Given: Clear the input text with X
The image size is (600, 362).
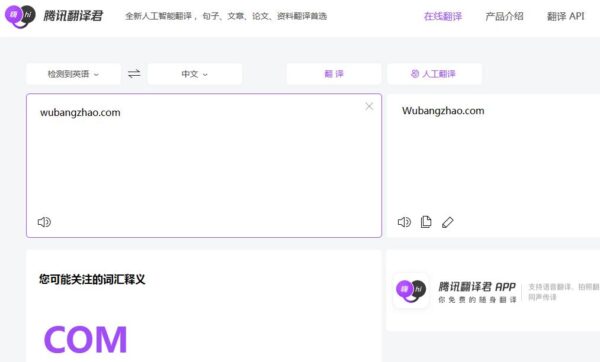Looking at the screenshot, I should tap(369, 106).
